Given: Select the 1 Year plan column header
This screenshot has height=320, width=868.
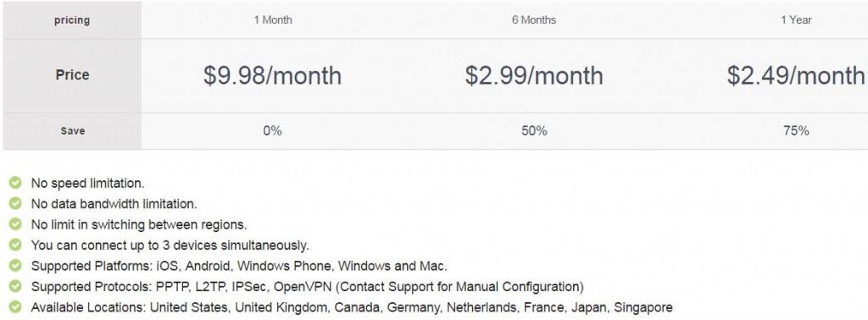Looking at the screenshot, I should [796, 20].
